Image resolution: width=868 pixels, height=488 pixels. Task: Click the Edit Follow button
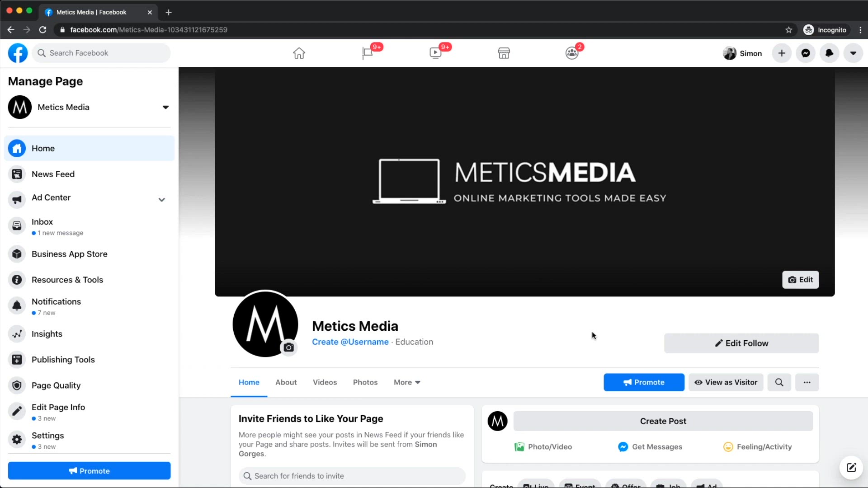click(741, 343)
